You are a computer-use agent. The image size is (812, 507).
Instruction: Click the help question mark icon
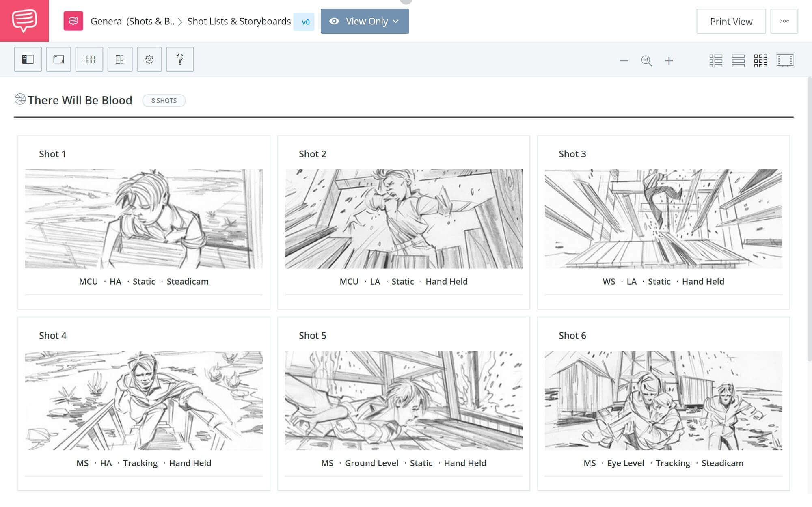pyautogui.click(x=180, y=59)
